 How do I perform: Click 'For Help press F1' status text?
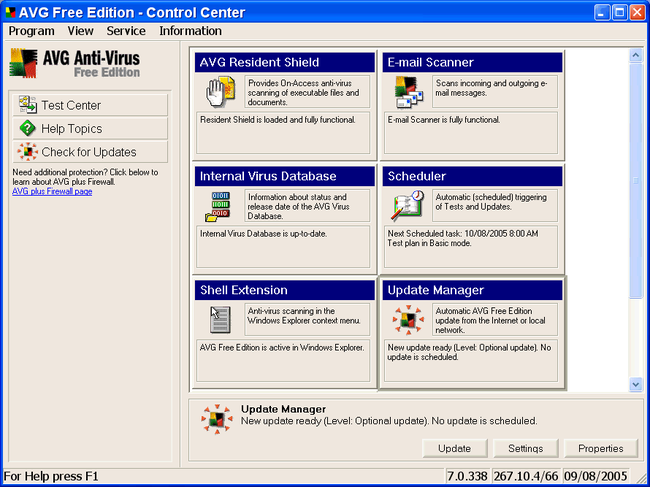[x=51, y=476]
